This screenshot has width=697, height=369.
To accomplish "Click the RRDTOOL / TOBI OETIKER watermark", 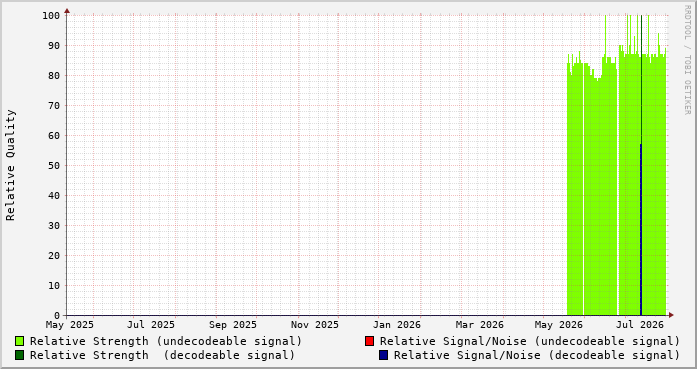I will (x=687, y=60).
